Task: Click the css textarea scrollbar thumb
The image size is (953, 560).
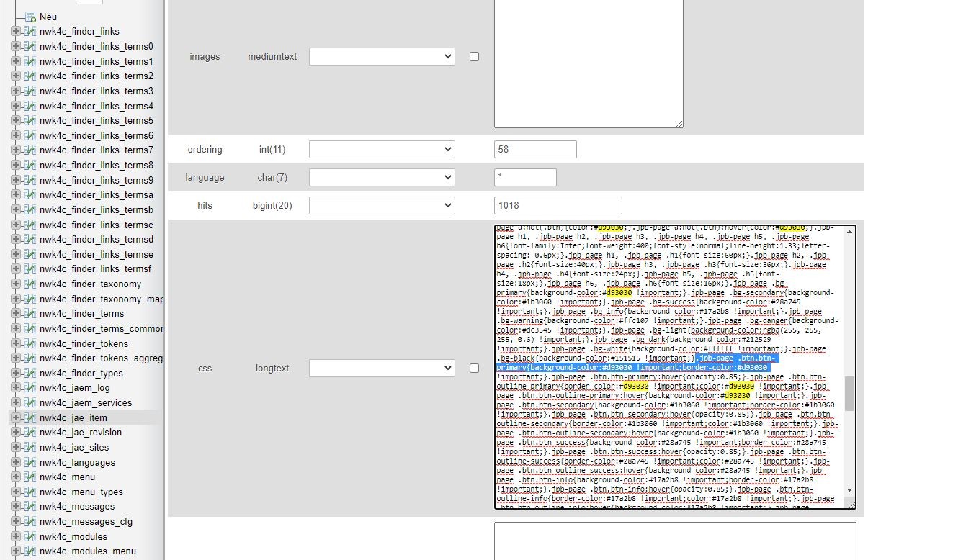Action: pyautogui.click(x=850, y=393)
